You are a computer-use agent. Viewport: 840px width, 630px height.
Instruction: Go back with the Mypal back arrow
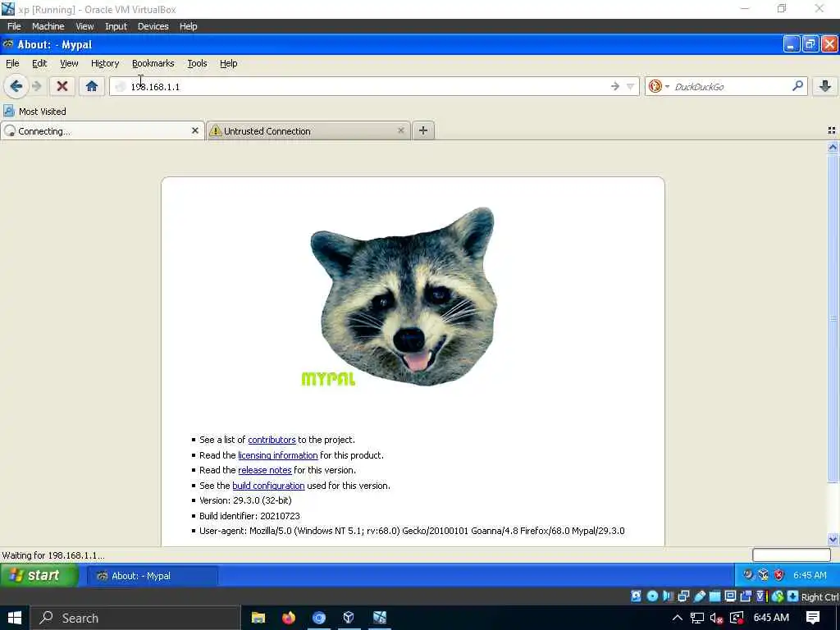(16, 86)
